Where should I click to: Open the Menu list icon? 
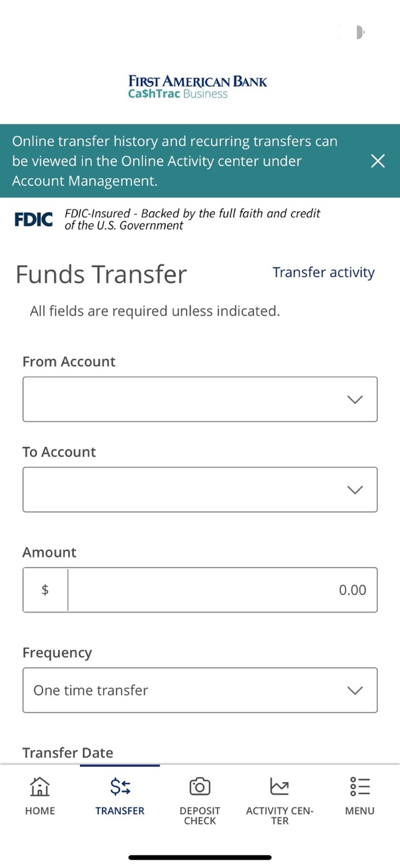coord(360,786)
